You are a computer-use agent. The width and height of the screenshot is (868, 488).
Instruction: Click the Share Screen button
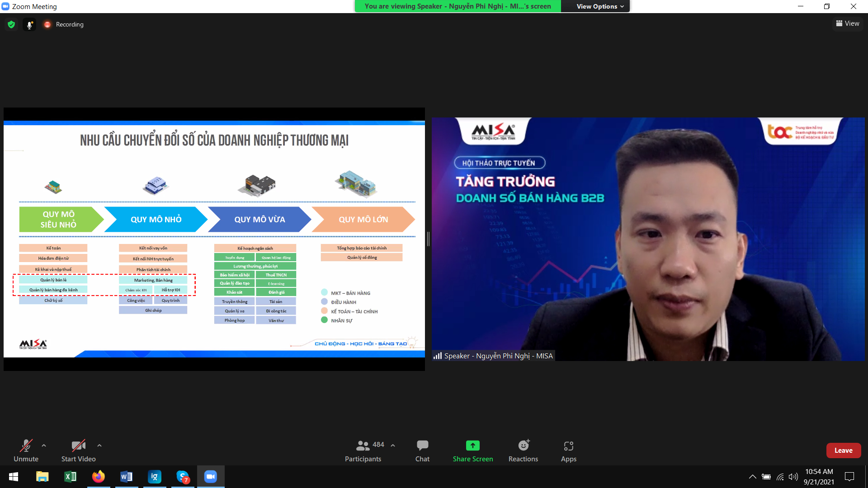pos(472,450)
